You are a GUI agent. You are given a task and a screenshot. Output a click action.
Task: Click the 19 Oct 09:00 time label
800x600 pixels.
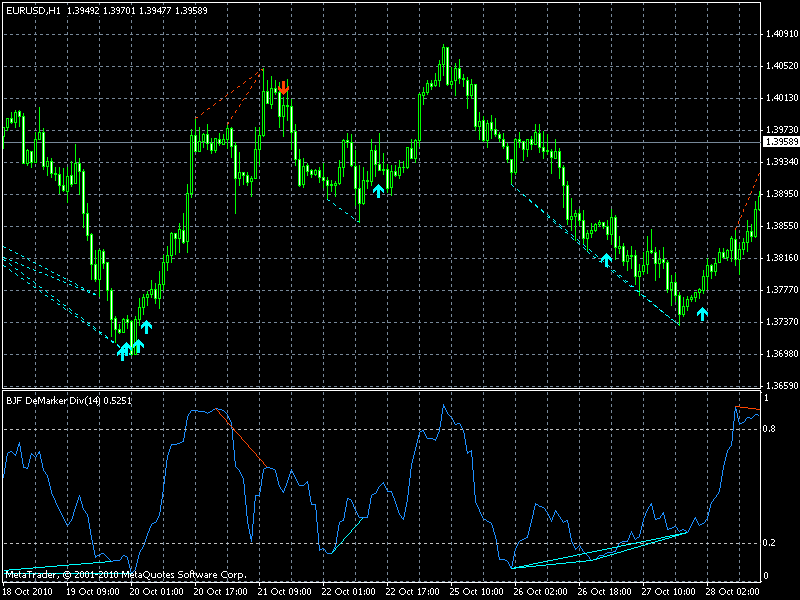(93, 592)
